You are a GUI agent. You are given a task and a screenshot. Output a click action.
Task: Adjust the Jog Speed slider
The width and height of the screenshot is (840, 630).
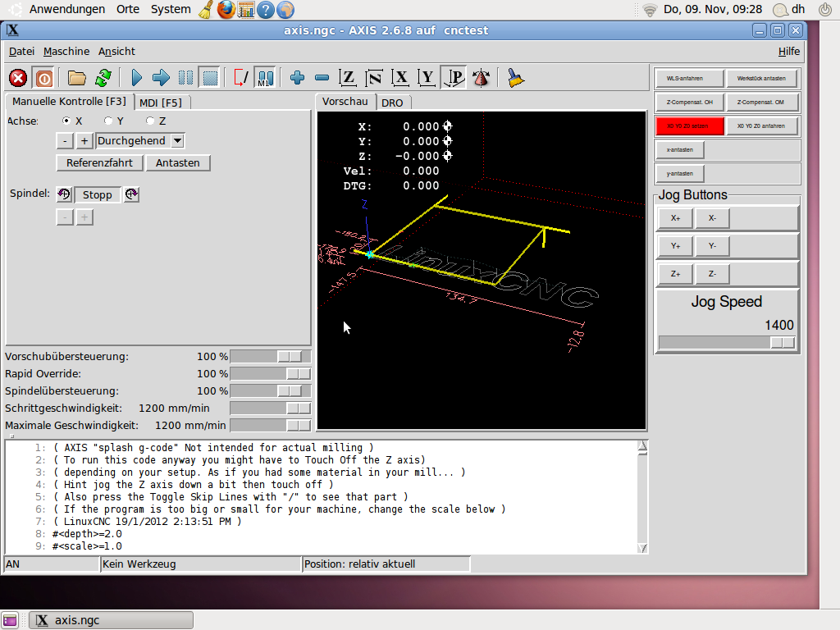(727, 342)
